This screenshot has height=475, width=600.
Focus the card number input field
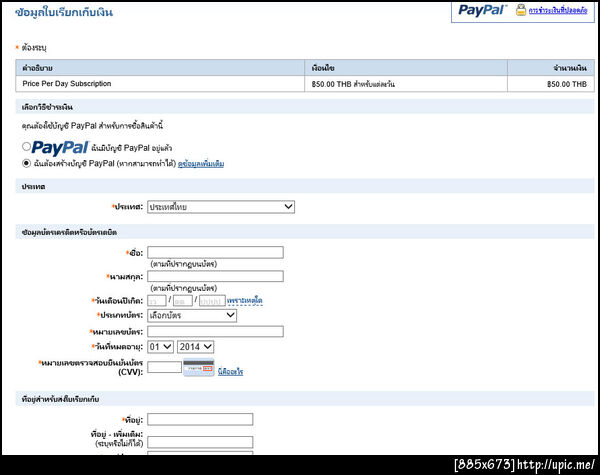click(x=215, y=331)
